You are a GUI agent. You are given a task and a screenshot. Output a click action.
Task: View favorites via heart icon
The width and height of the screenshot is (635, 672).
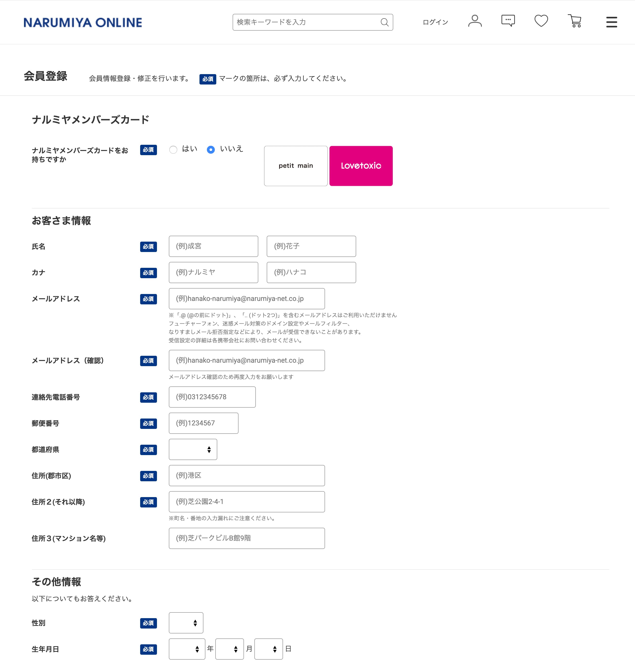click(541, 21)
